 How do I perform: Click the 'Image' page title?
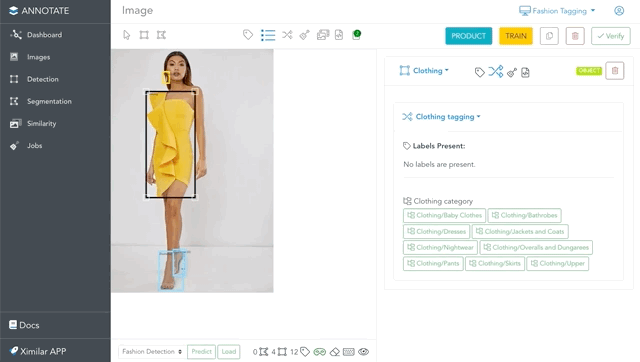(138, 11)
